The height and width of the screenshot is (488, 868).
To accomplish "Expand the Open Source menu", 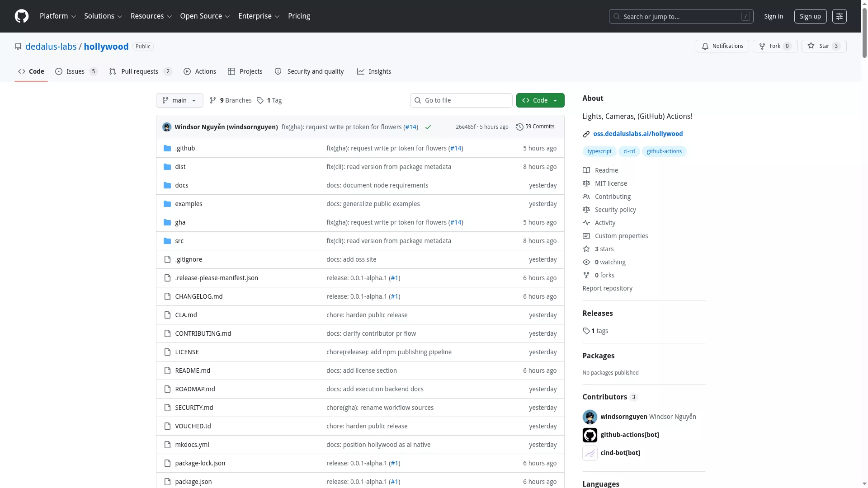I will tap(205, 16).
